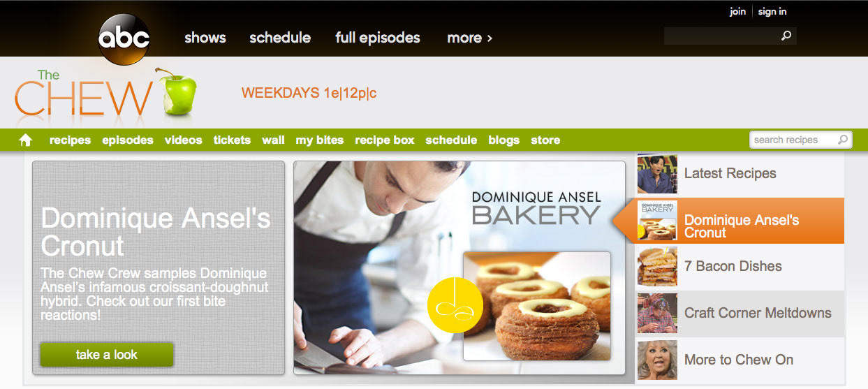The width and height of the screenshot is (868, 389).
Task: Expand the 'more' menu arrow in ABC header
Action: pos(490,38)
